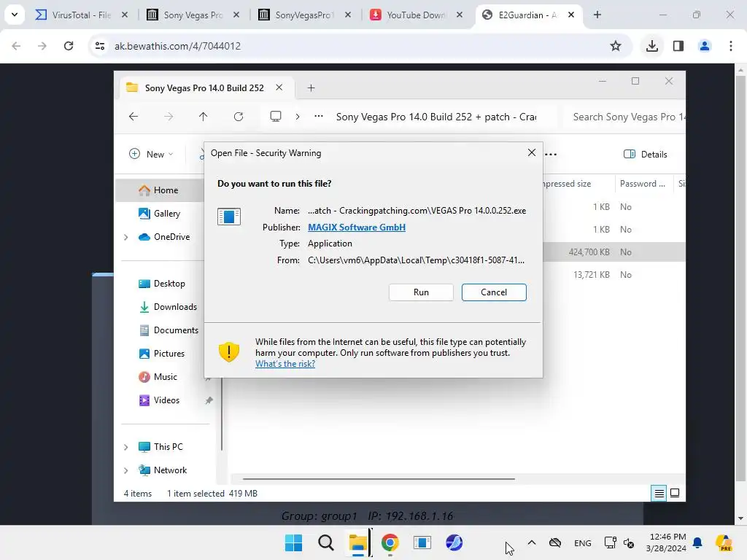
Task: Close the Open File Security Warning dialog
Action: click(532, 152)
